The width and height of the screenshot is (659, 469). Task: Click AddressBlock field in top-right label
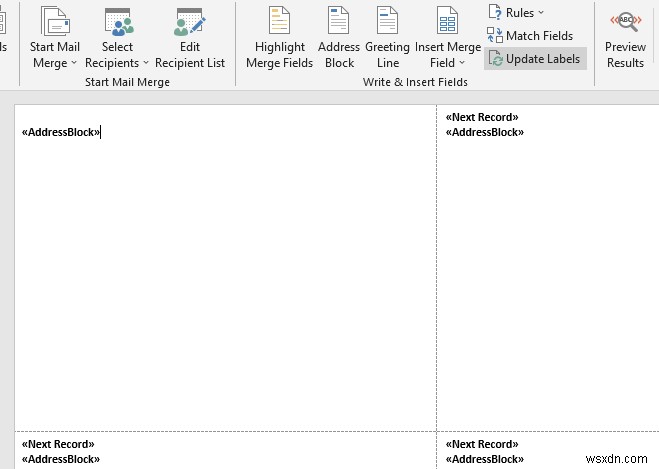pos(485,132)
